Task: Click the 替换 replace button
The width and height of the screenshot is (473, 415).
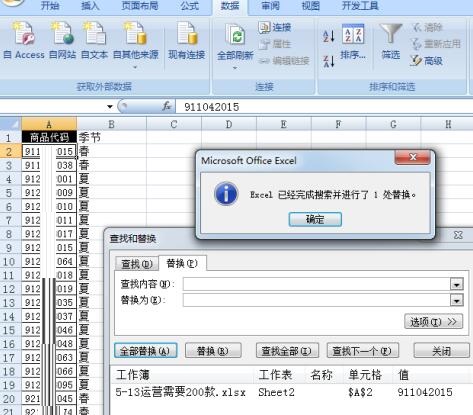Action: (213, 351)
